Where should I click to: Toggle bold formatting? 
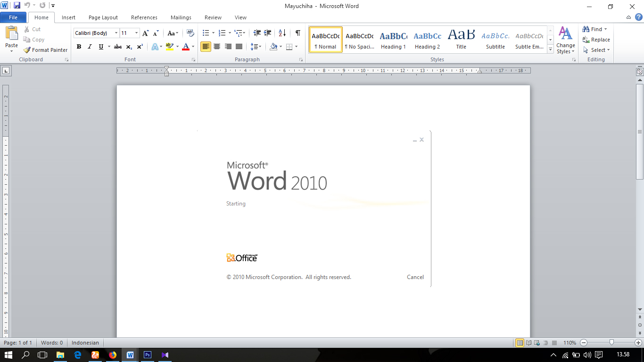tap(79, 47)
